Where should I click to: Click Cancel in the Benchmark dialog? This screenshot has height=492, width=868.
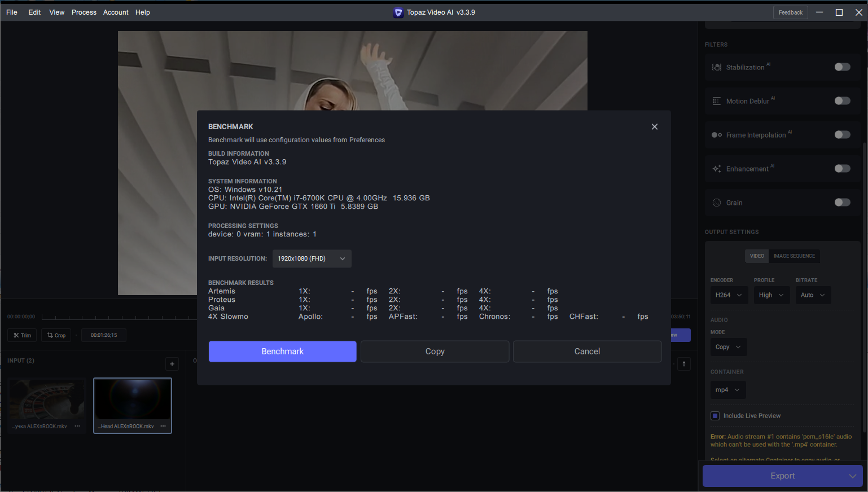pos(588,352)
